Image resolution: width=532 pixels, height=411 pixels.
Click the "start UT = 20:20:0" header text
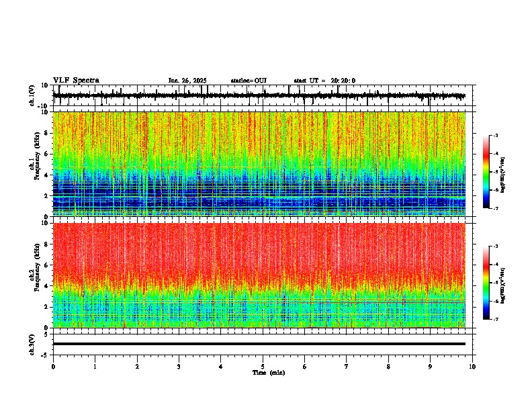point(324,81)
